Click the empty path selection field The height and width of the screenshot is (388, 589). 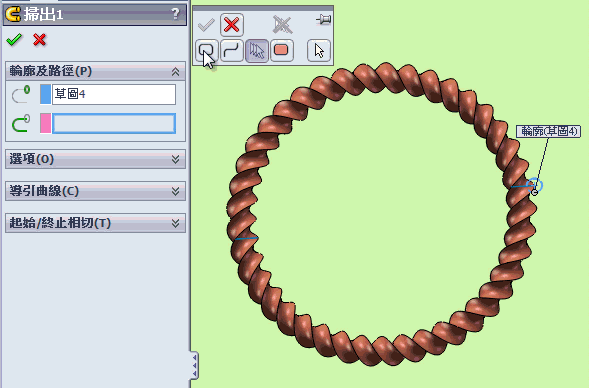pos(114,124)
